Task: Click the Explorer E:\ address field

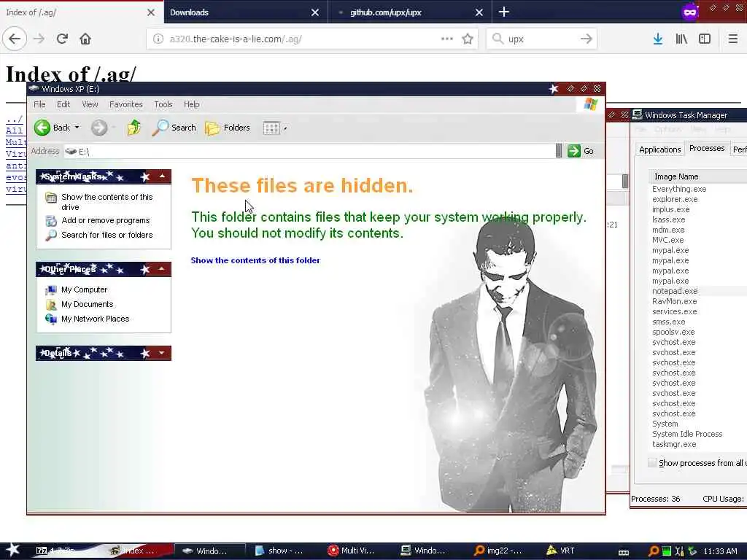Action: coord(309,152)
